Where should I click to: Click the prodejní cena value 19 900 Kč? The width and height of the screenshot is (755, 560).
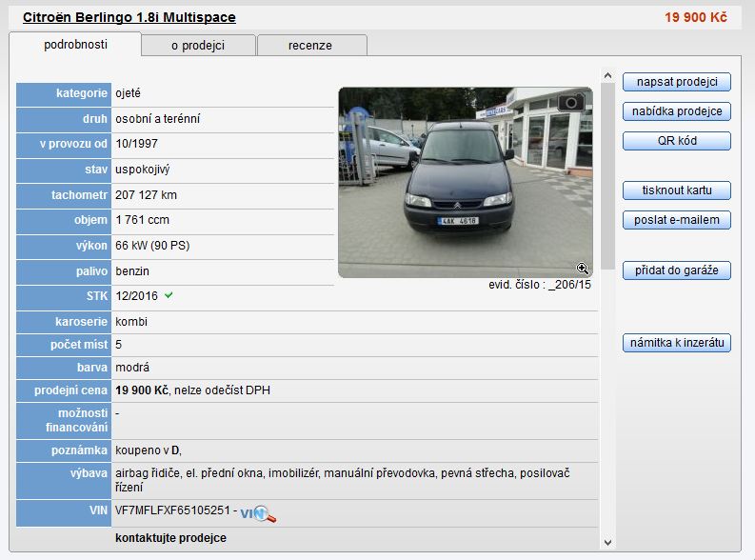142,390
